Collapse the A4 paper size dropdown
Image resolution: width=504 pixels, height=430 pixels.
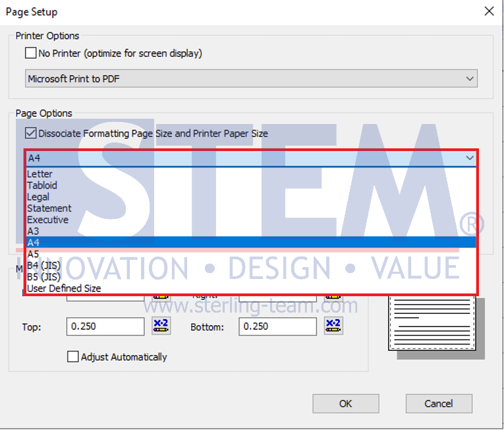click(469, 158)
